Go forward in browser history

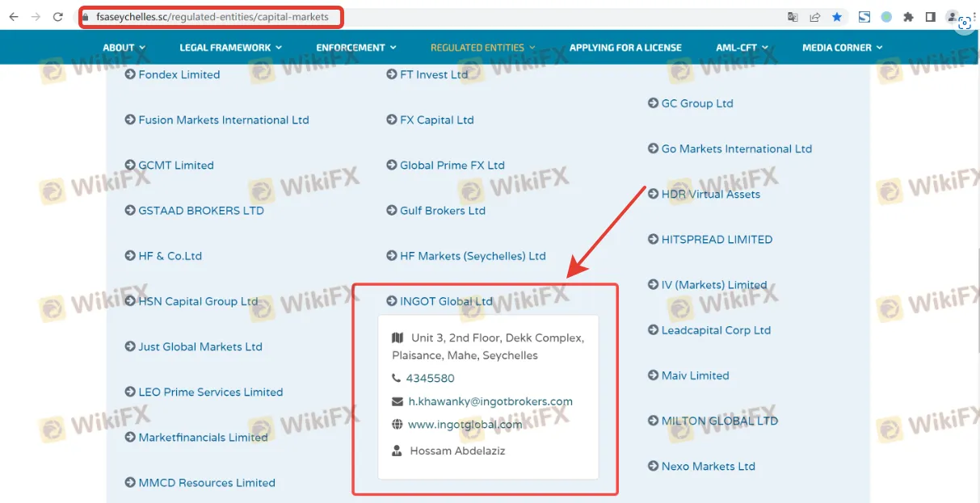pyautogui.click(x=36, y=17)
